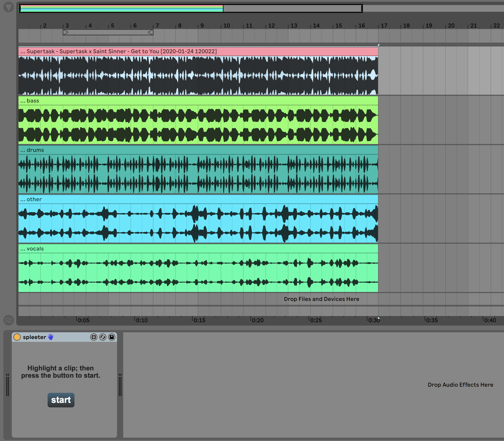This screenshot has width=504, height=441.
Task: Click the device hot-swap icon with circular arrows
Action: tap(103, 337)
